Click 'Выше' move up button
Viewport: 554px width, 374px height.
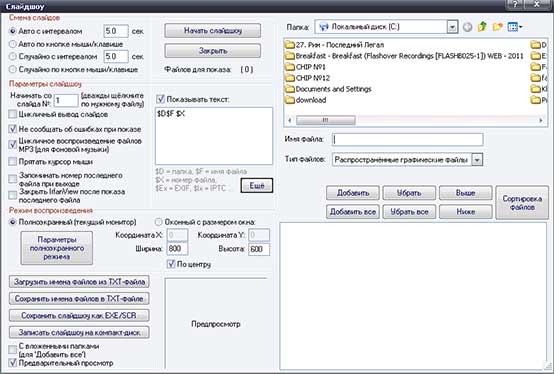tap(465, 193)
